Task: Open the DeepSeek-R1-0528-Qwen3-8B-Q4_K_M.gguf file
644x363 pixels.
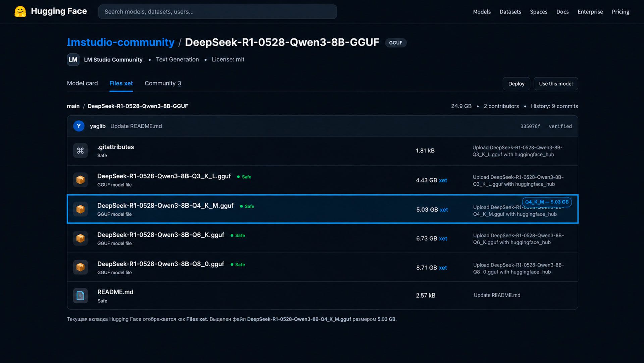Action: pyautogui.click(x=165, y=206)
